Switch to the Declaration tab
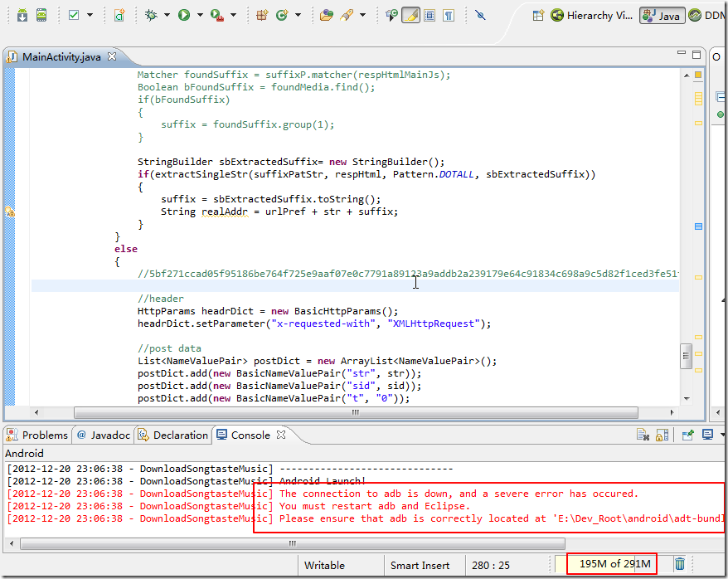Viewport: 728px width, 579px height. (x=173, y=435)
